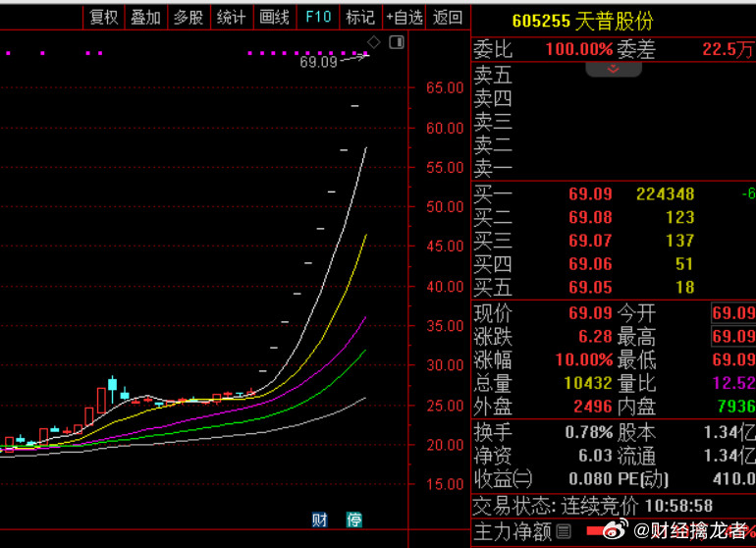Click the 买一 volume 224348
Viewport: 756px width, 548px height.
pos(666,193)
